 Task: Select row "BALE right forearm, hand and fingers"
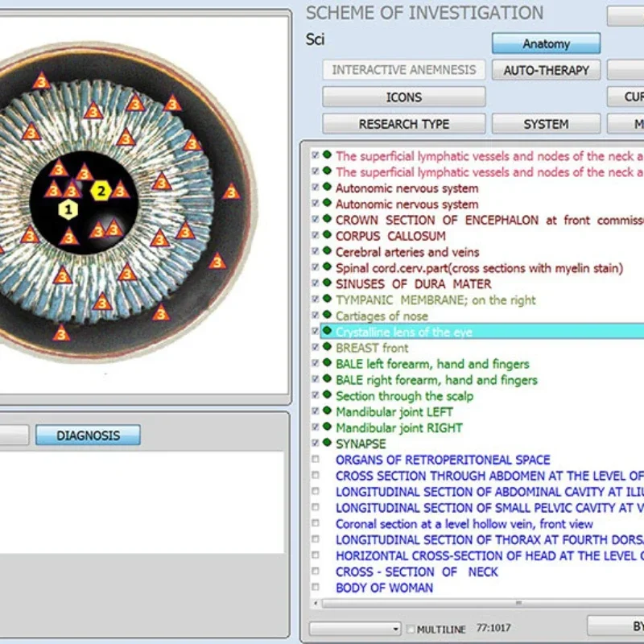(x=436, y=380)
